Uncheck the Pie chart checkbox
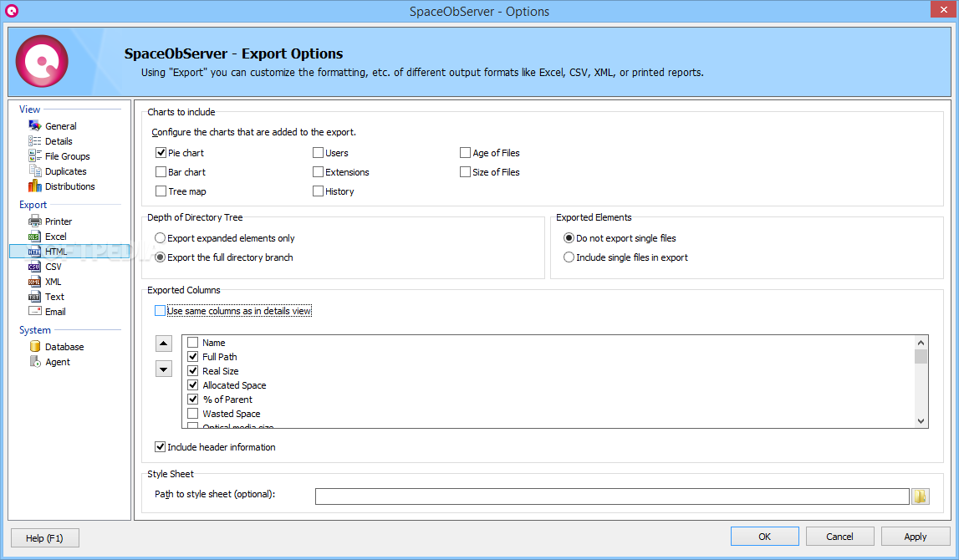Viewport: 959px width, 560px height. coord(161,153)
